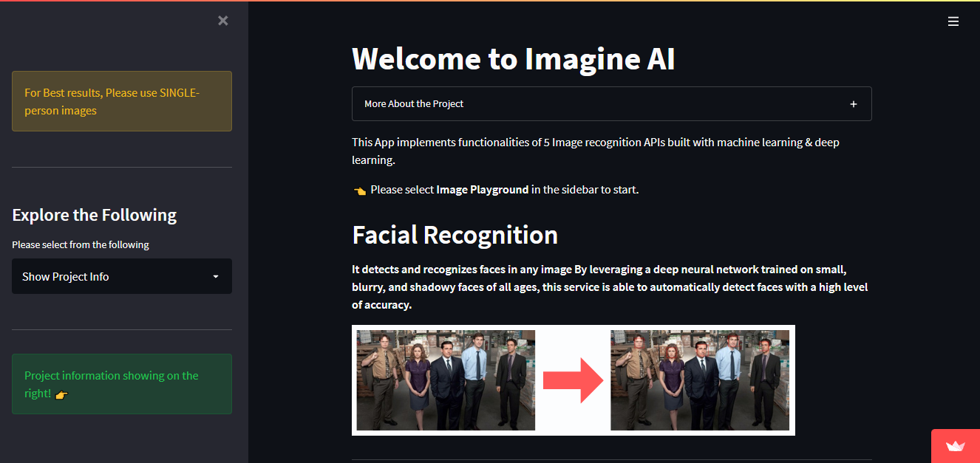
Task: Open the Show Project Info select box
Action: (x=111, y=276)
